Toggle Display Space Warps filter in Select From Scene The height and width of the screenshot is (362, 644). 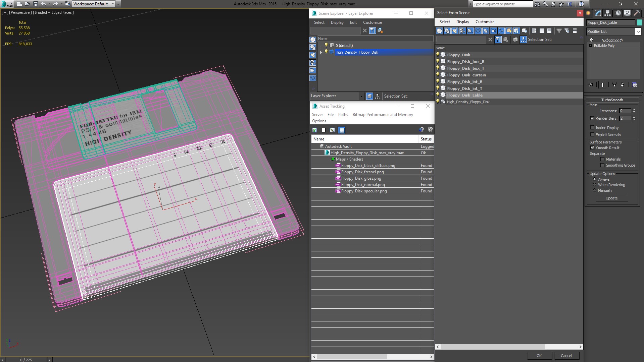coord(478,31)
